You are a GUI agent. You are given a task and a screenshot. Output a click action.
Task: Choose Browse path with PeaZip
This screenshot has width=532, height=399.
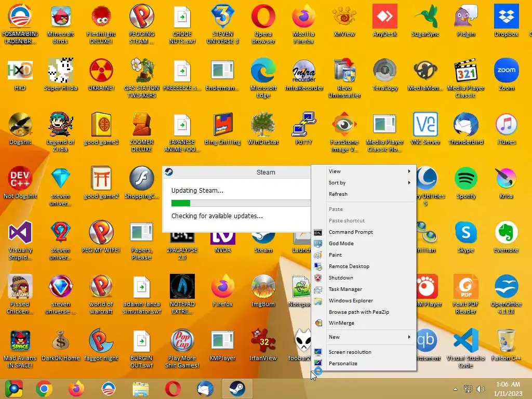coord(364,312)
